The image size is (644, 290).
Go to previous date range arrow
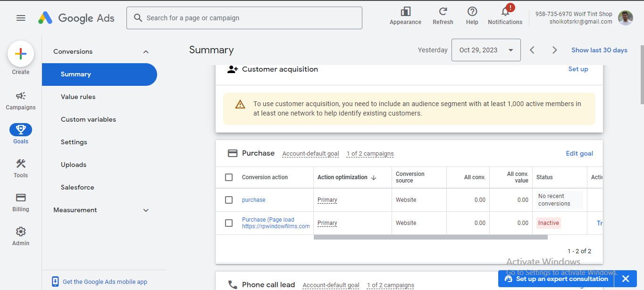(x=532, y=50)
